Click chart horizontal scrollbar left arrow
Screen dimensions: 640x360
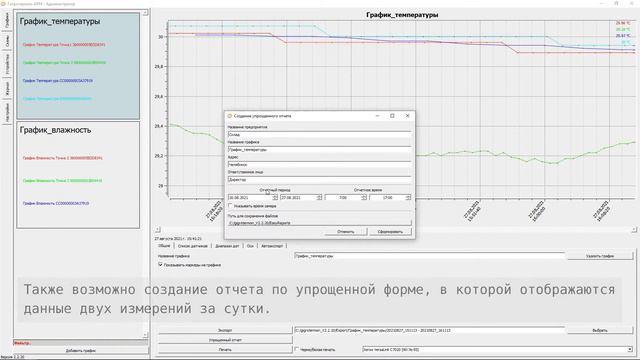158,230
